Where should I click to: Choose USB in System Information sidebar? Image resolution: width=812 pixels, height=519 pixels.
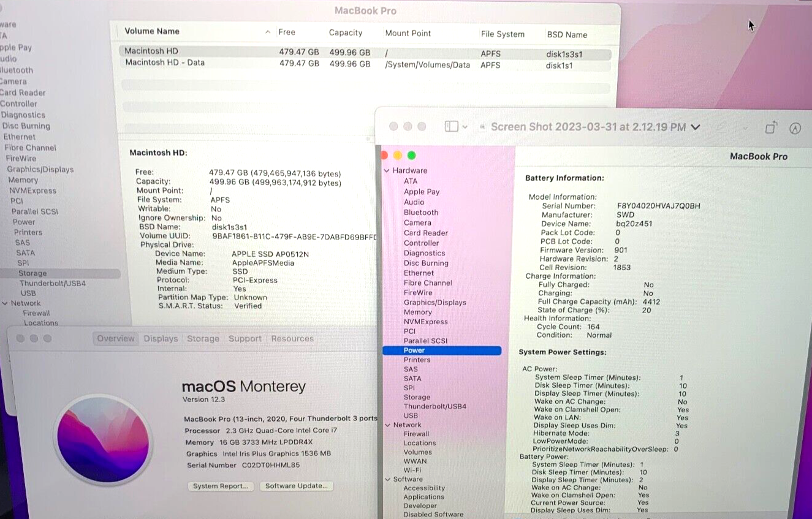coord(28,294)
